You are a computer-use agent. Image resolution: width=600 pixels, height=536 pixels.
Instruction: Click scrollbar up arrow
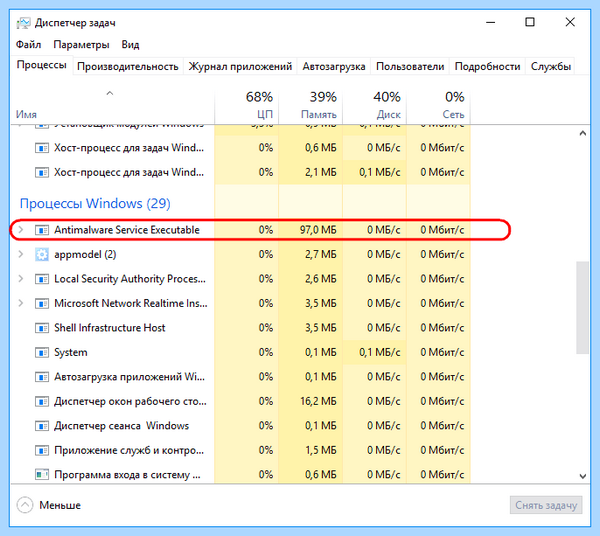(583, 133)
